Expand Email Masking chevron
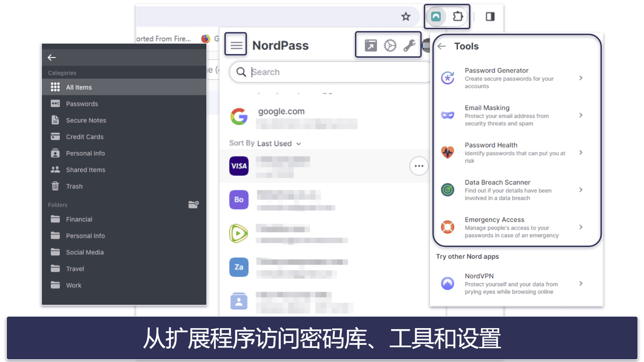 pyautogui.click(x=581, y=115)
